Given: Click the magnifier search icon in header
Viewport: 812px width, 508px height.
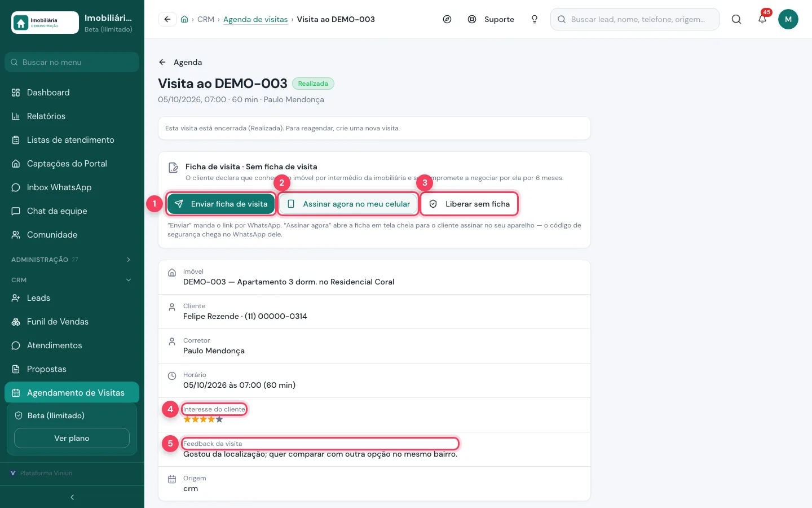Looking at the screenshot, I should click(x=736, y=19).
